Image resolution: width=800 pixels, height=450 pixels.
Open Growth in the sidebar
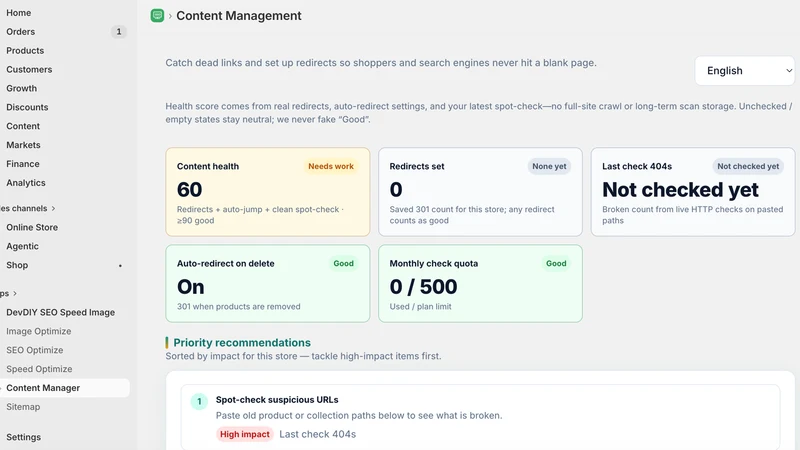tap(21, 88)
